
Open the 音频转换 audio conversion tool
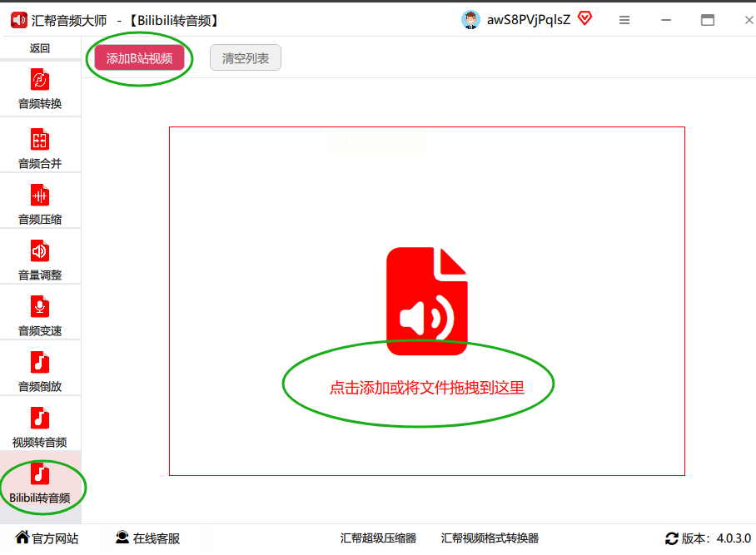click(x=40, y=89)
